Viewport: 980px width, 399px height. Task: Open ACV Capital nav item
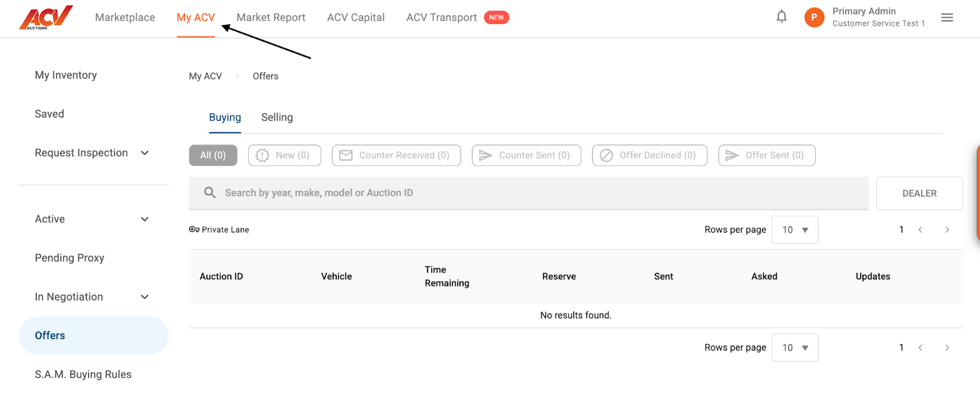(356, 18)
